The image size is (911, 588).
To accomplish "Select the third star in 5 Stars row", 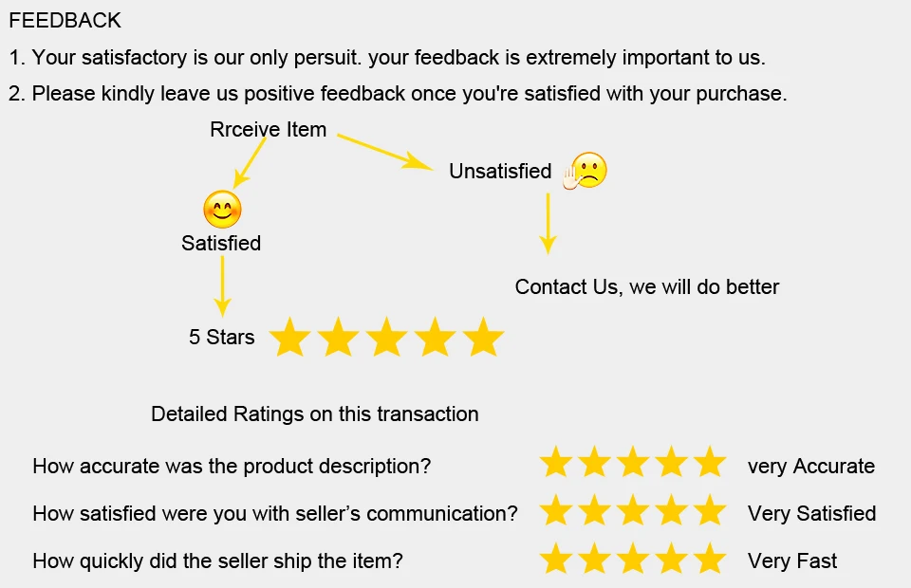I will click(386, 337).
